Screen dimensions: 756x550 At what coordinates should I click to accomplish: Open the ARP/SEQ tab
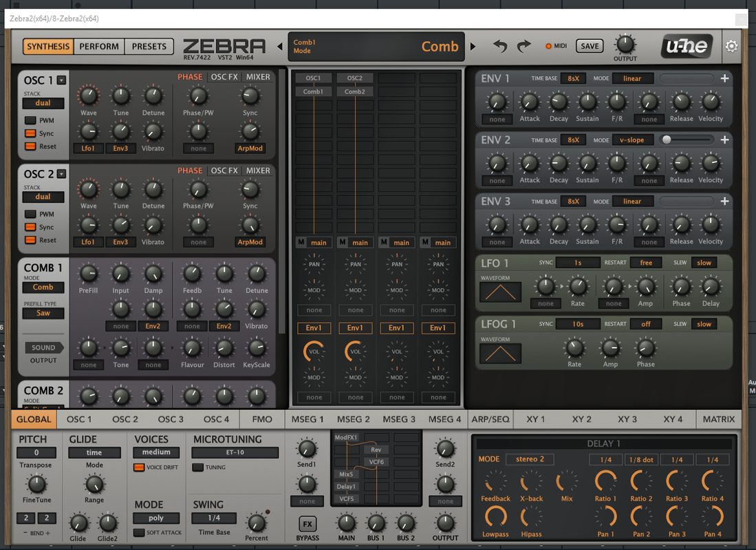(x=490, y=419)
